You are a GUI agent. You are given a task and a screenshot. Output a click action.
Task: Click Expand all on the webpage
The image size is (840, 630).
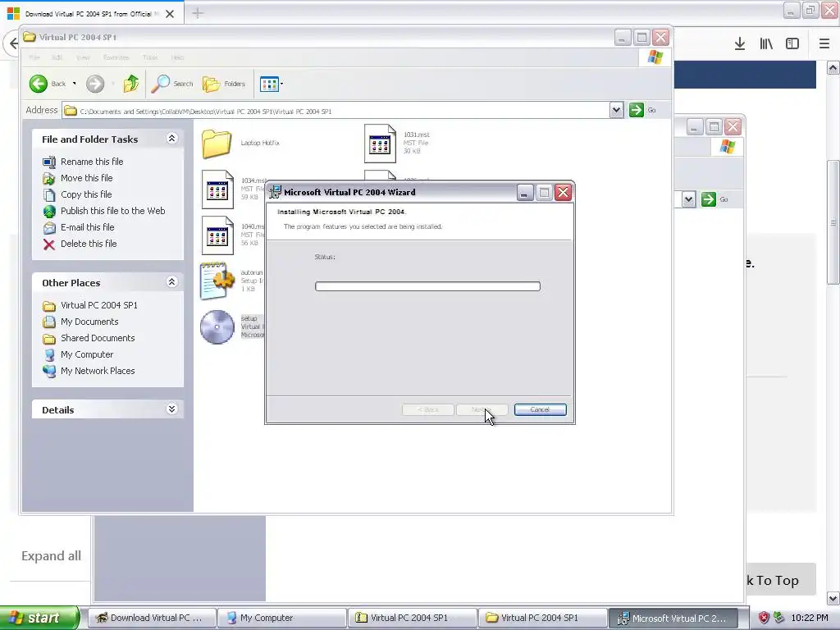(x=52, y=555)
